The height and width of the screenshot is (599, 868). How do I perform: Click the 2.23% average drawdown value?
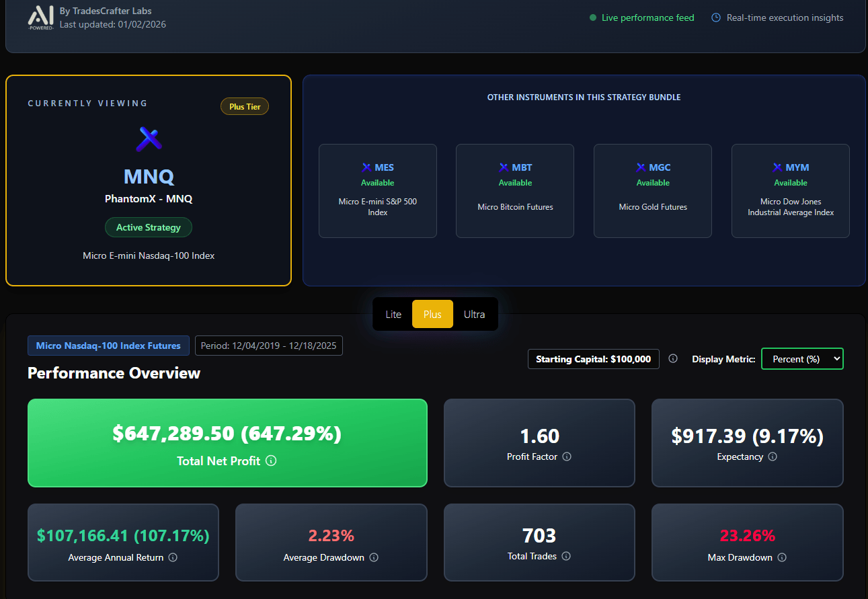331,536
